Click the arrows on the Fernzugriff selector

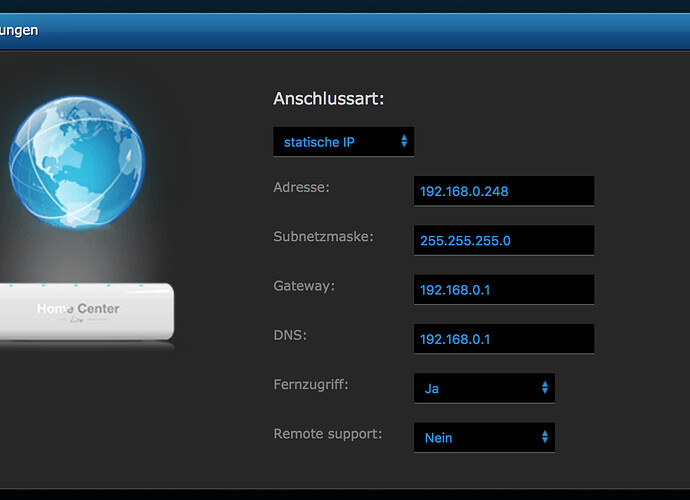[x=545, y=388]
